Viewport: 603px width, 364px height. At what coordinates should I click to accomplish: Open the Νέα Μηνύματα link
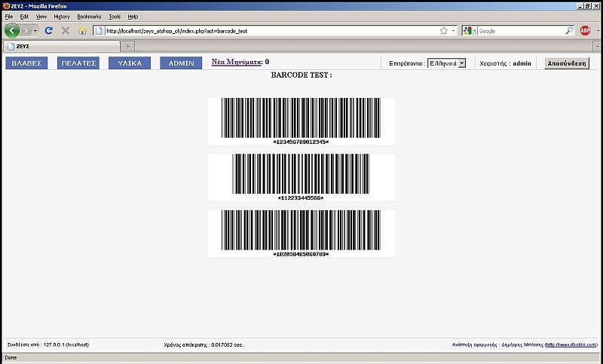237,62
